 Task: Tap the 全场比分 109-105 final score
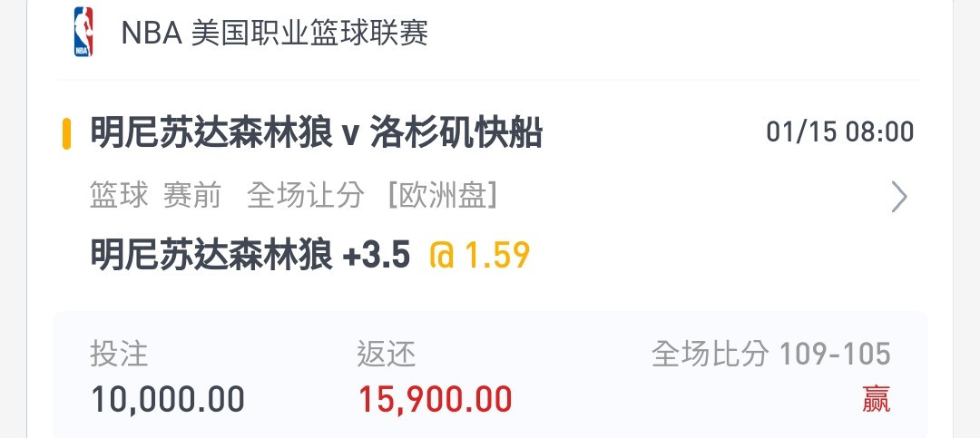tap(771, 354)
